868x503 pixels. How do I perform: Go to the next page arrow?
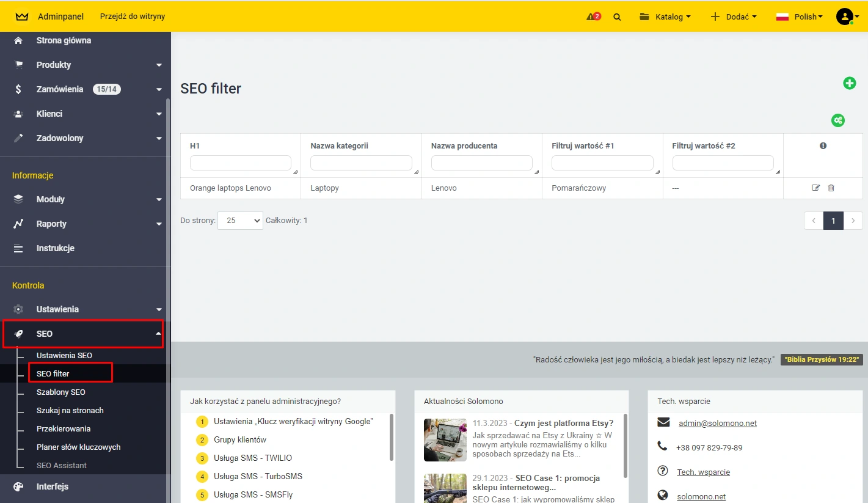(x=853, y=220)
